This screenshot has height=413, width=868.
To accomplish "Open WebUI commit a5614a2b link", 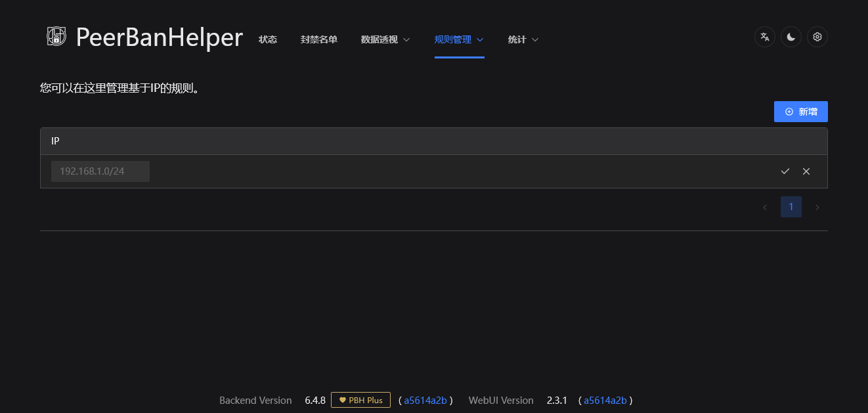I will [x=605, y=401].
